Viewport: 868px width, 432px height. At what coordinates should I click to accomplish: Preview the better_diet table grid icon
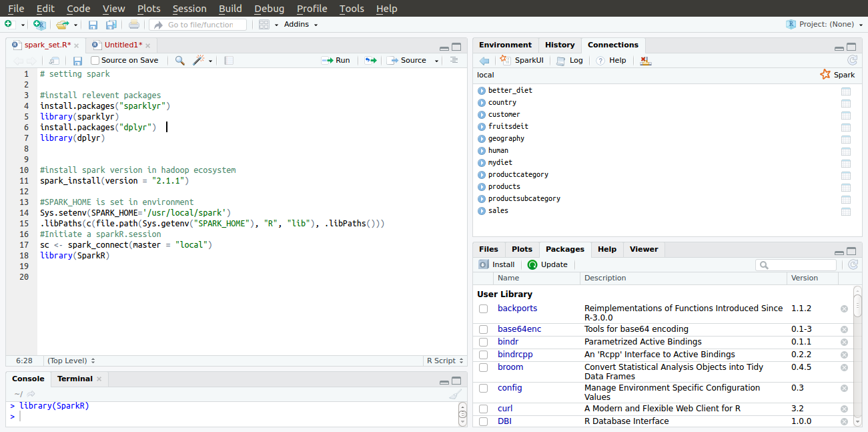pyautogui.click(x=846, y=91)
